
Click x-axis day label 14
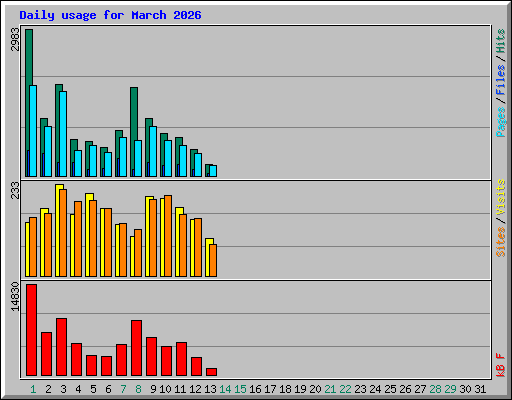[x=225, y=389]
